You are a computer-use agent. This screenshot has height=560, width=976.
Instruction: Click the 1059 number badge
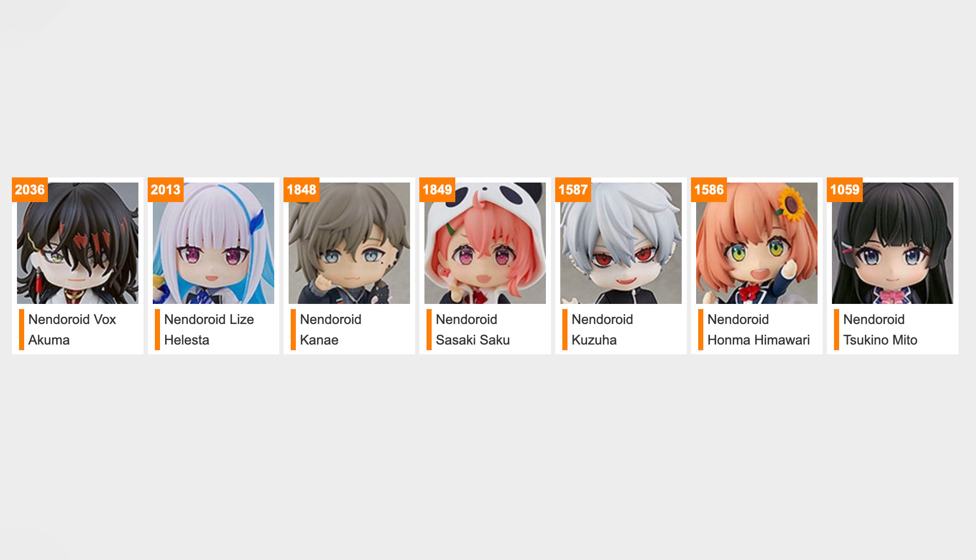click(x=845, y=190)
